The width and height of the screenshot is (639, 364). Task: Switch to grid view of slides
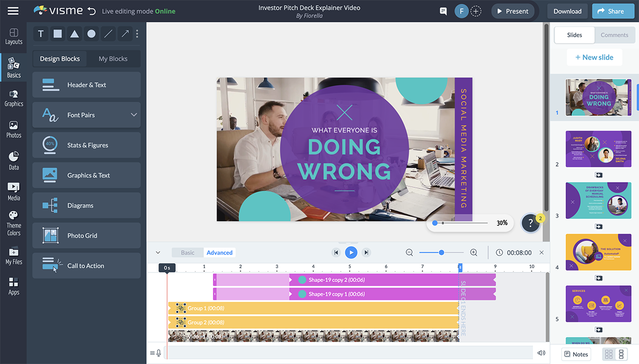tap(609, 354)
